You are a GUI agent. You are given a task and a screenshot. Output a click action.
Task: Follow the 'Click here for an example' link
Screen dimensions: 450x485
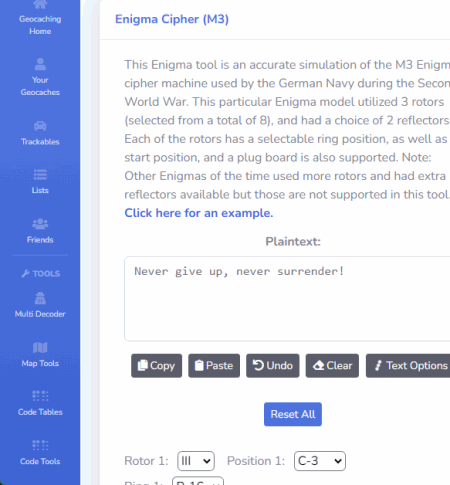click(x=199, y=213)
